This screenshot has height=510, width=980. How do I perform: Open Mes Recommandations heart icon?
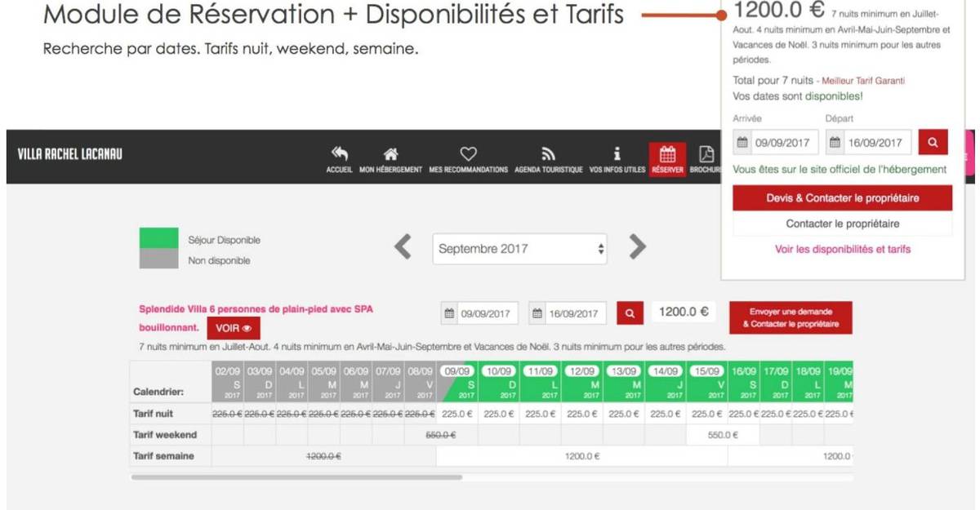[468, 154]
